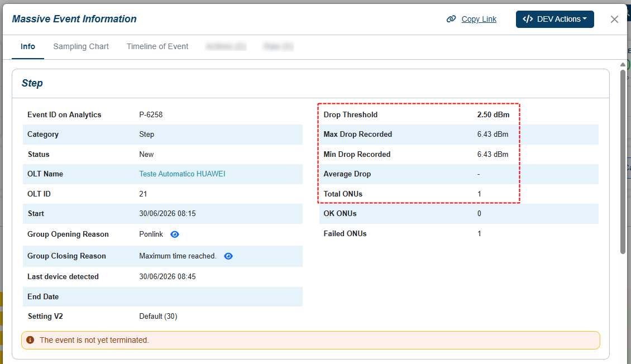Click the Step section heading
Screen dimensions: 631x364
pos(32,83)
